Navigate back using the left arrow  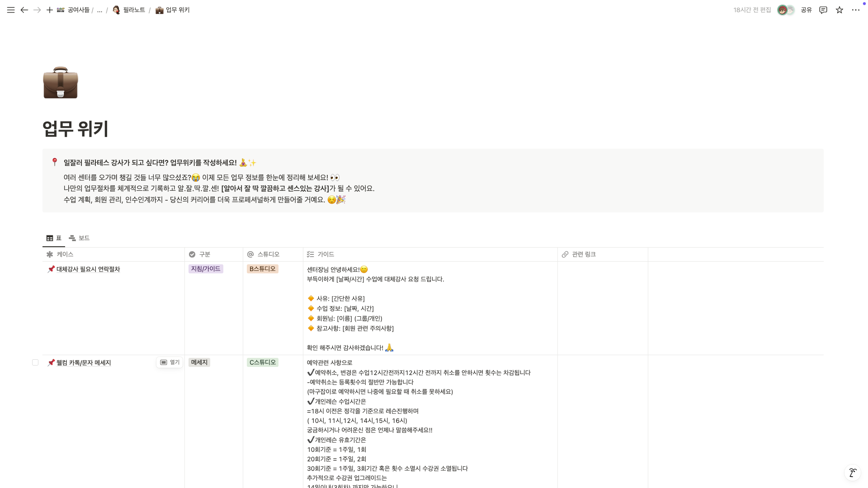(24, 9)
